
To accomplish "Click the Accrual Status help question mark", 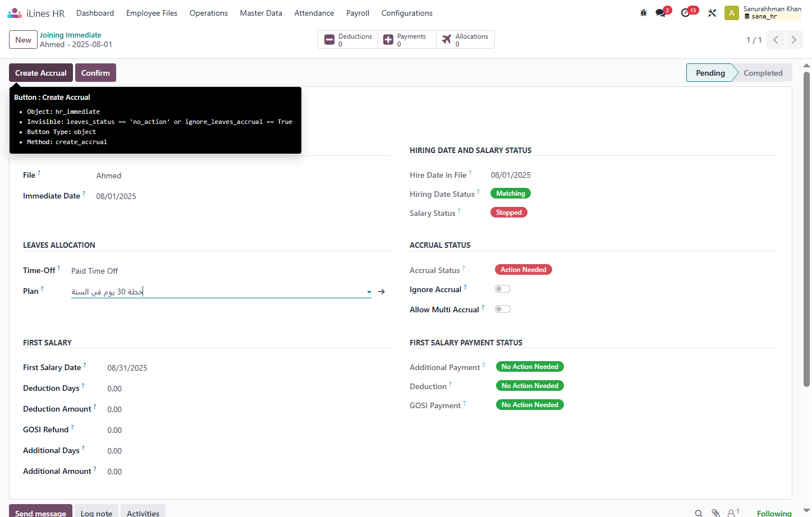I will 464,268.
